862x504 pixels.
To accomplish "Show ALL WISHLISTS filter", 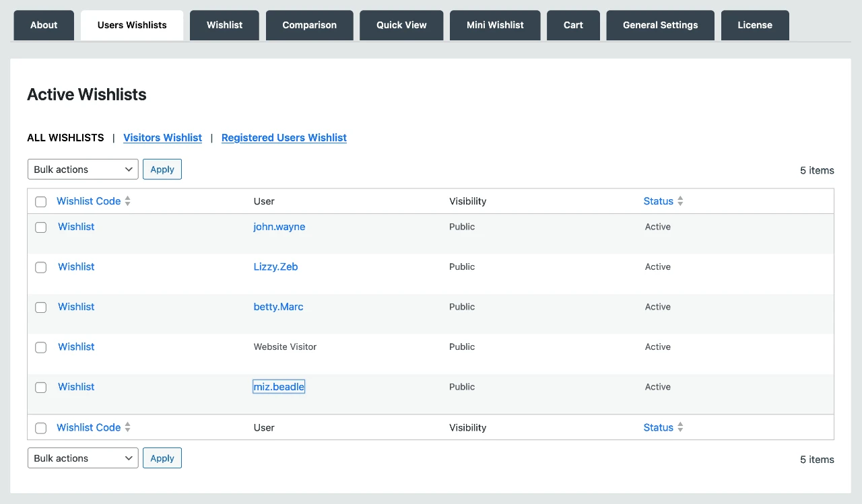I will (x=65, y=137).
